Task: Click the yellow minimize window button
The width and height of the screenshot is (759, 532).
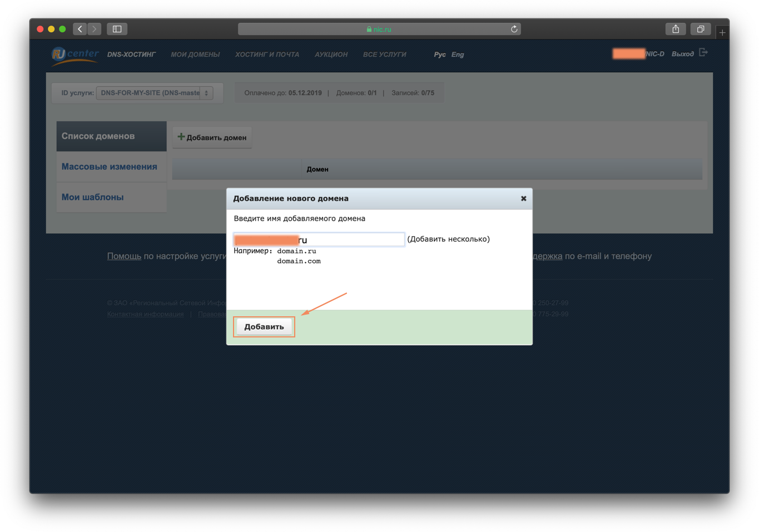Action: (x=51, y=29)
